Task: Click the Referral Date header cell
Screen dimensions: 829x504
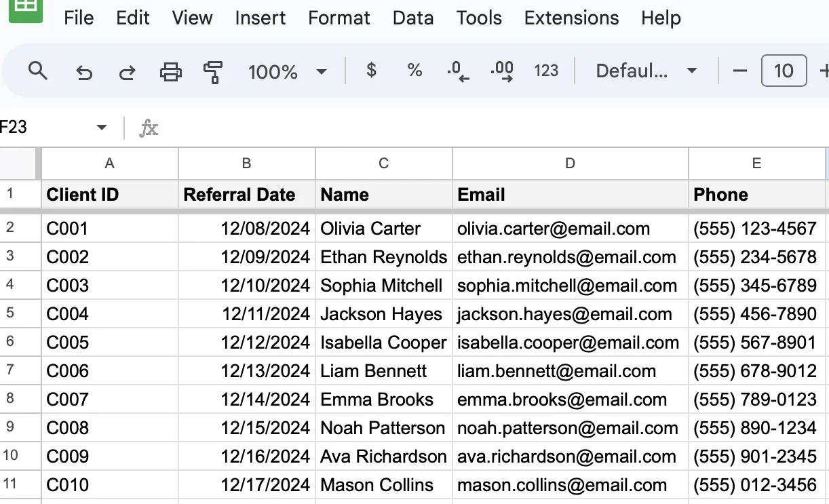Action: pos(247,195)
